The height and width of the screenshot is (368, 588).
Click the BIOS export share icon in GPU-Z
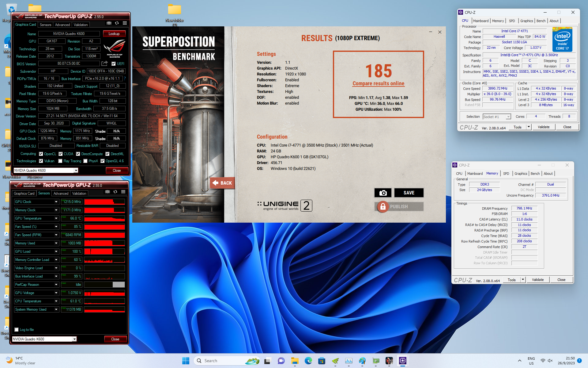click(x=105, y=63)
